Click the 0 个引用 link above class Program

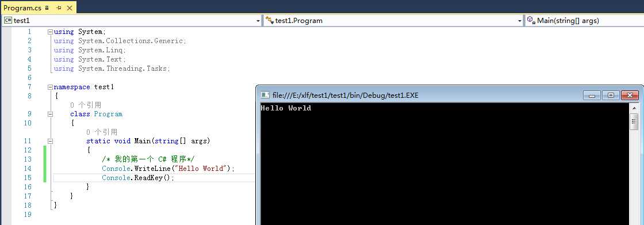[86, 105]
